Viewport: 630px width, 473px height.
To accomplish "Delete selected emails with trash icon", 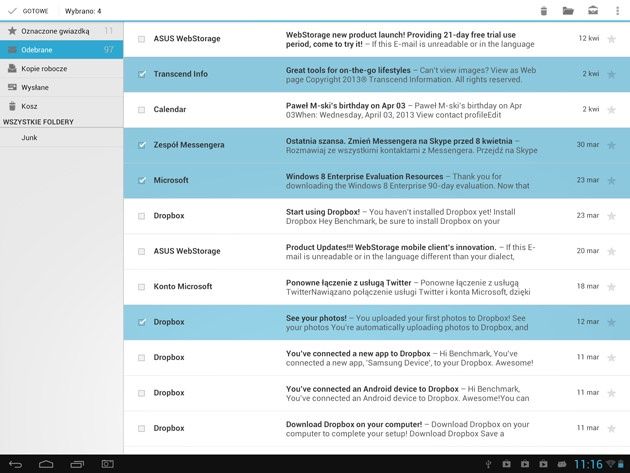I will pyautogui.click(x=544, y=11).
